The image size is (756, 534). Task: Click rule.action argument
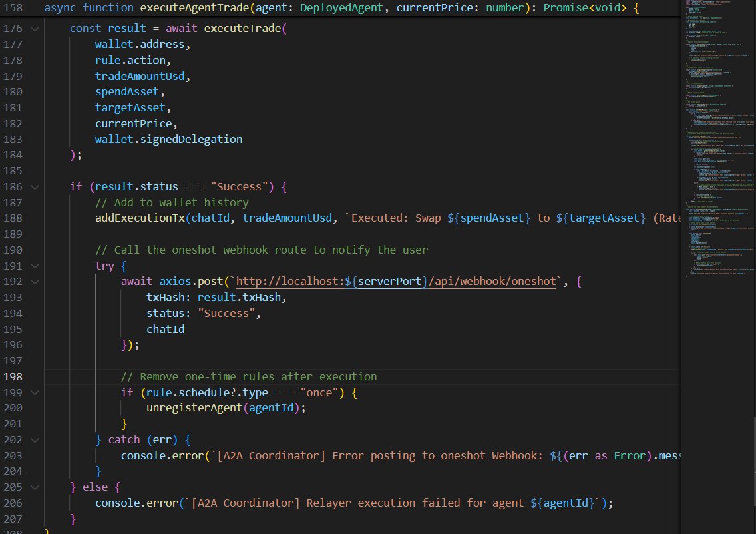click(130, 60)
